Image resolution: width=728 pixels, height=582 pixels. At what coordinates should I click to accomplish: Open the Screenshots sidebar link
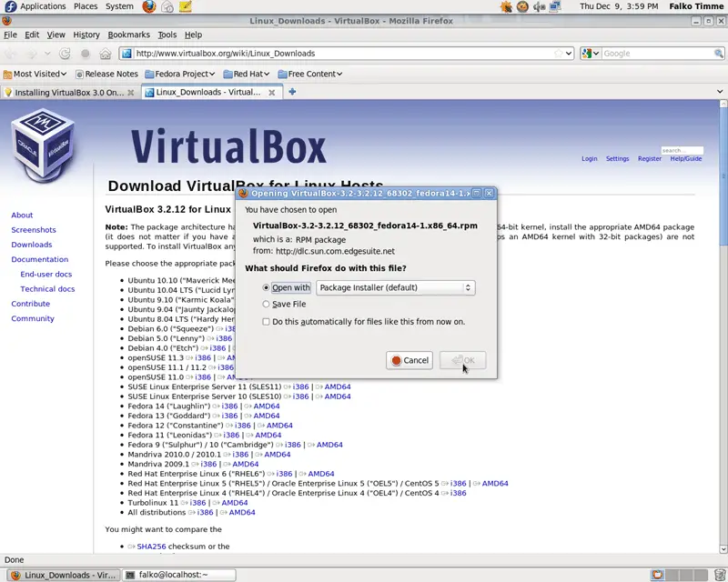[34, 230]
